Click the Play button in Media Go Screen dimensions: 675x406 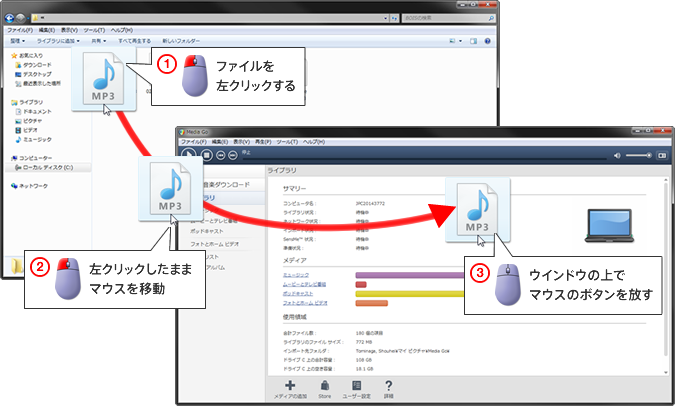pyautogui.click(x=190, y=155)
